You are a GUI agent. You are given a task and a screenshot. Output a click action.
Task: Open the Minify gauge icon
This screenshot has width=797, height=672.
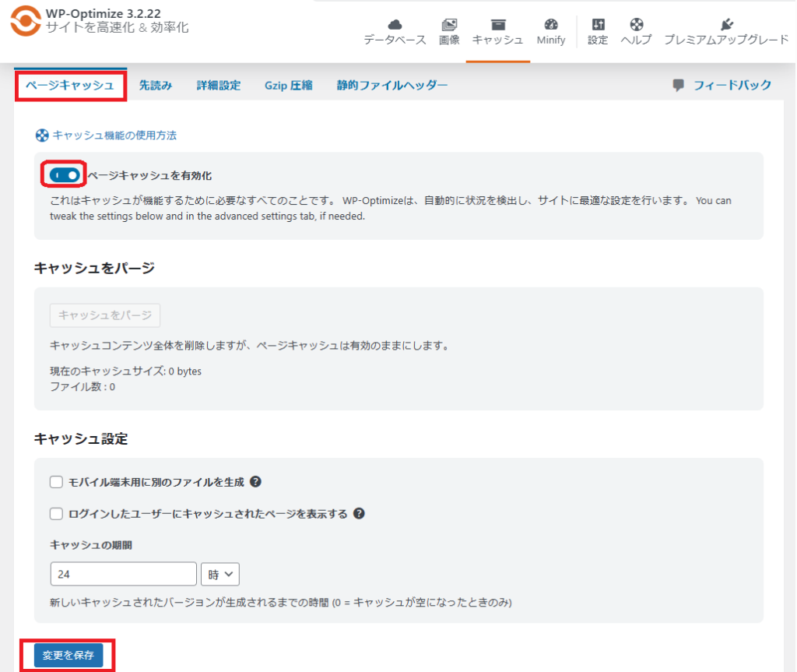click(x=551, y=24)
